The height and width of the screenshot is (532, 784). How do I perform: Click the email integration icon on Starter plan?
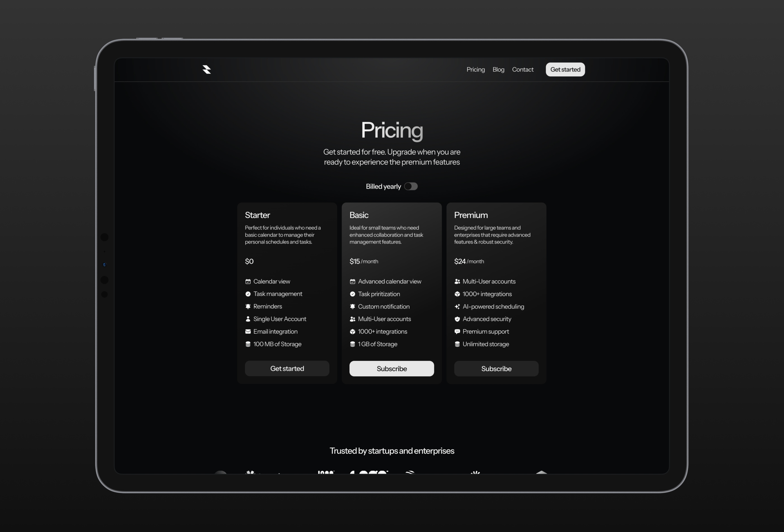[248, 331]
